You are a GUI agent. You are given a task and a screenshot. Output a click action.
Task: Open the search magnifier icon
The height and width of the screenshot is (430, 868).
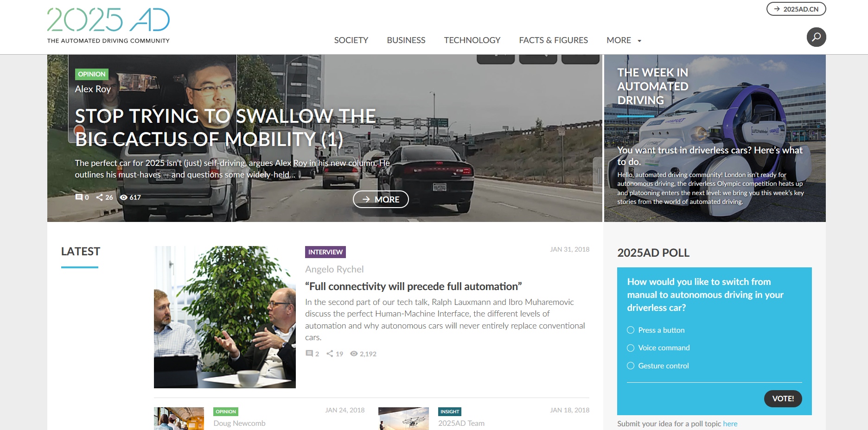[x=816, y=37]
